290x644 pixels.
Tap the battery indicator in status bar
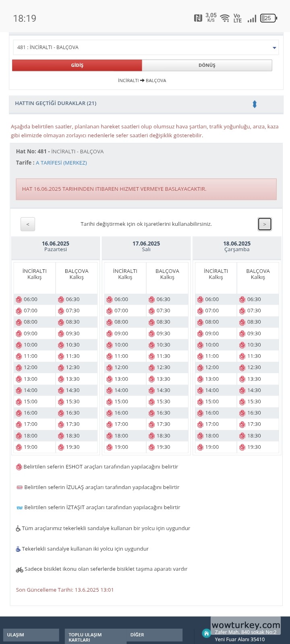click(x=268, y=18)
